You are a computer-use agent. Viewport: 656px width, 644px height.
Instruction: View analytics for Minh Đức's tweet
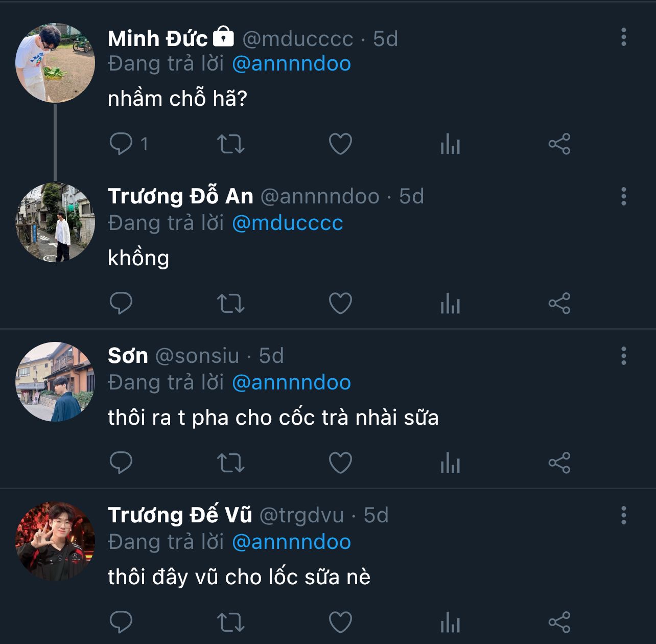pyautogui.click(x=450, y=144)
